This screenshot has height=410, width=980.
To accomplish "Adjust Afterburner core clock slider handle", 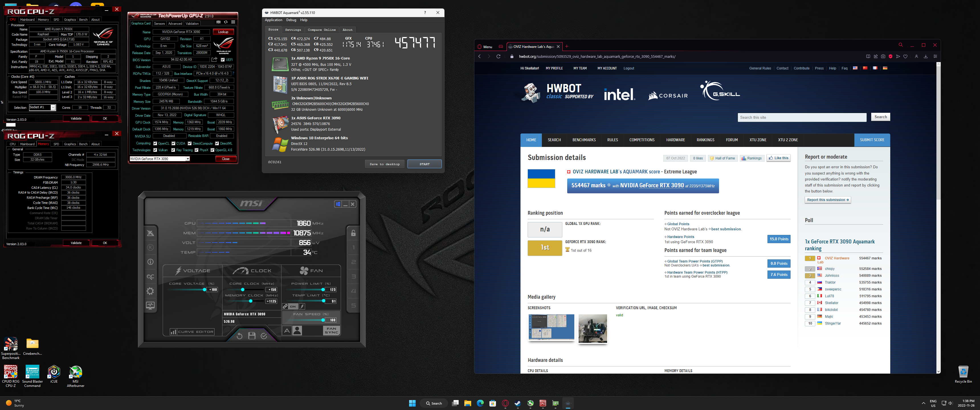I will pos(242,290).
